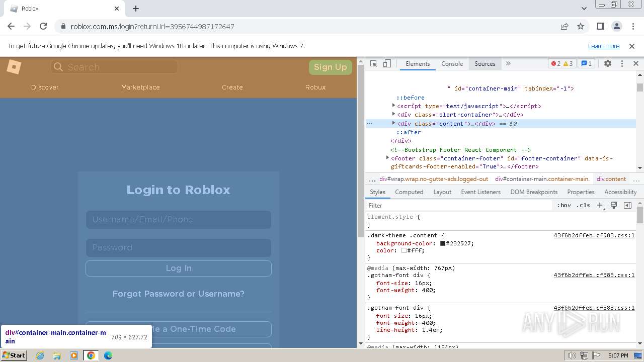Open the tab search dropdown arrow

[584, 9]
